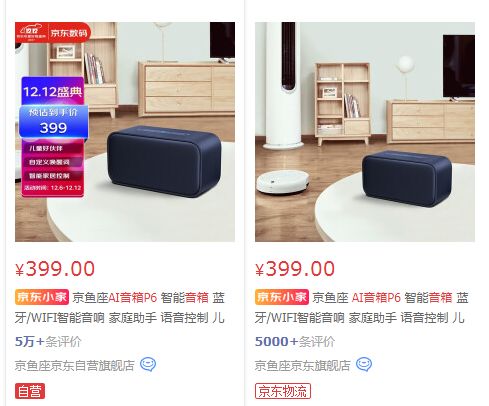Visit 京鱼座京东旗舰店 store page
The image size is (489, 406).
click(302, 365)
